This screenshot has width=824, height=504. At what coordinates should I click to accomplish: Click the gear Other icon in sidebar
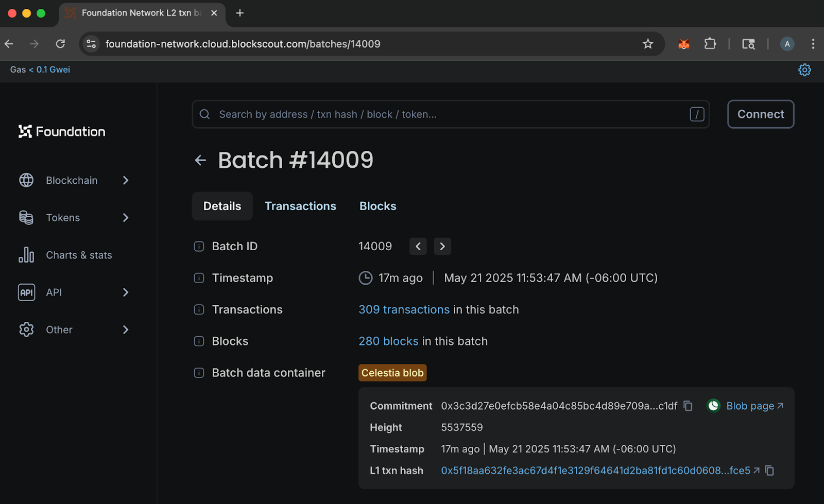pos(26,329)
